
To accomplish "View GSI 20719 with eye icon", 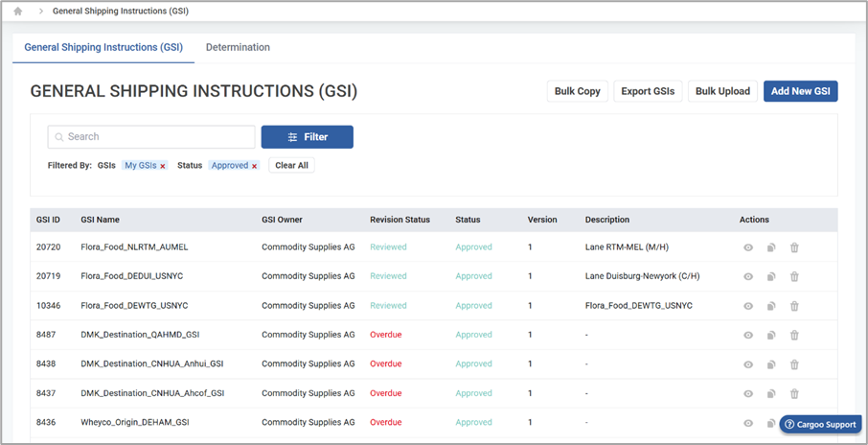I will pos(748,276).
